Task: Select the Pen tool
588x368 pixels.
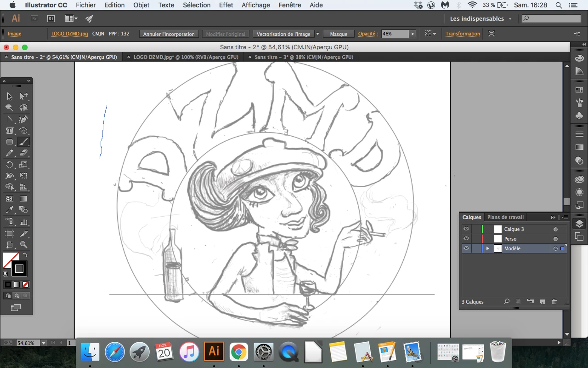Action: 23,120
